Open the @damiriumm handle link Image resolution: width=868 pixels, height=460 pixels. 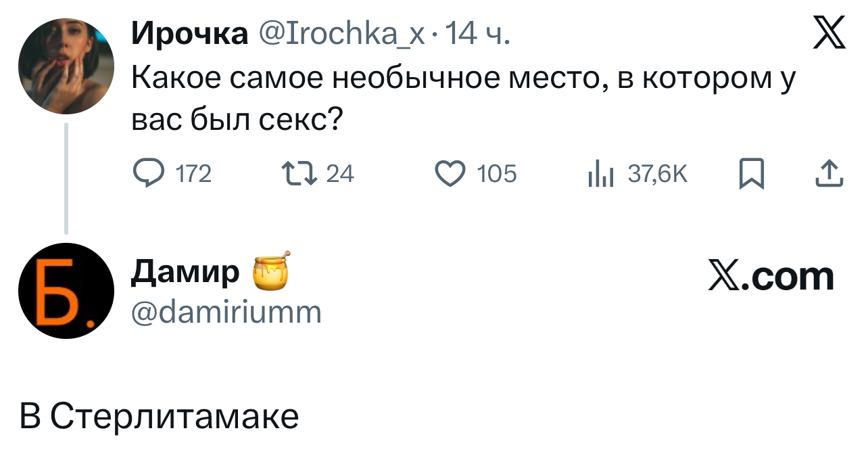click(226, 312)
